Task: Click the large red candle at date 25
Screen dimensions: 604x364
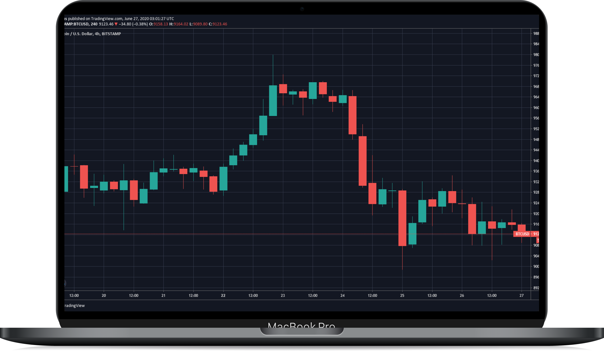Action: pos(402,218)
